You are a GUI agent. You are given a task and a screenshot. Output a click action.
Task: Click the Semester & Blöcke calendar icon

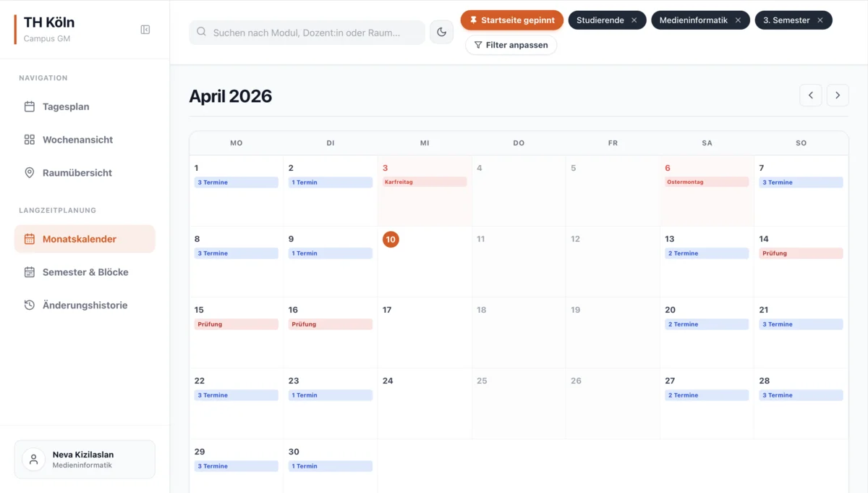30,272
